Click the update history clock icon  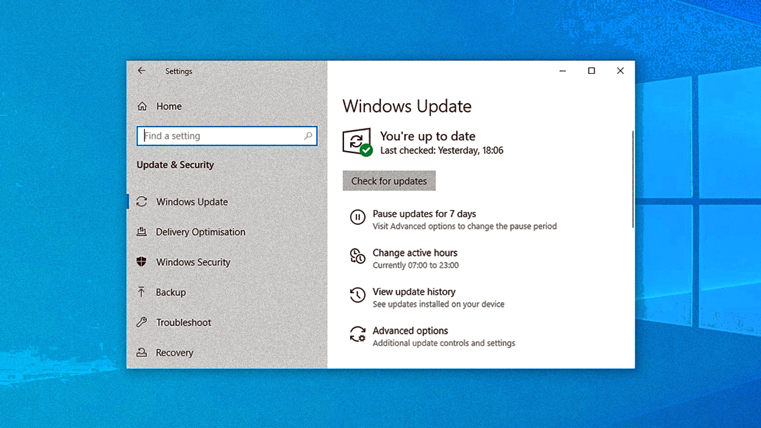click(x=358, y=295)
